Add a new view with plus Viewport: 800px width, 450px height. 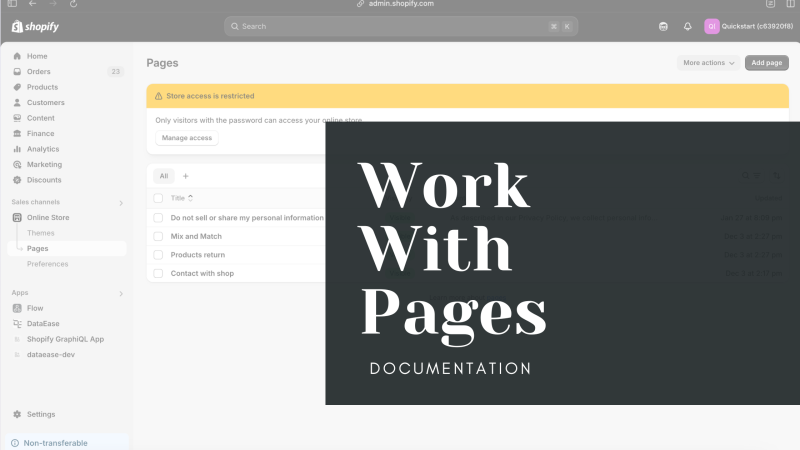tap(186, 176)
